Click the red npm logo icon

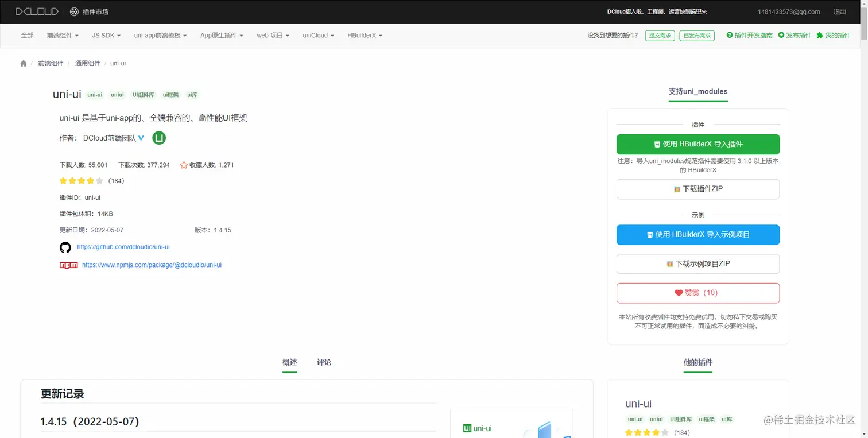68,265
